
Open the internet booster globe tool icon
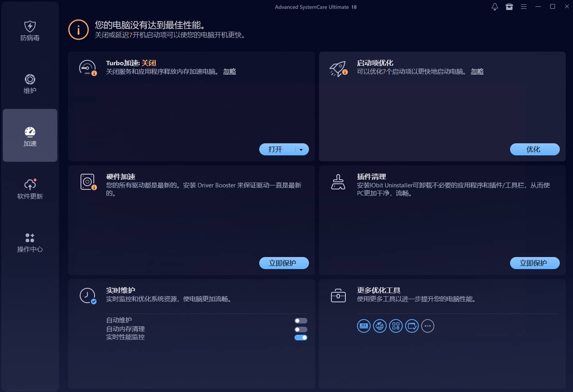(380, 326)
